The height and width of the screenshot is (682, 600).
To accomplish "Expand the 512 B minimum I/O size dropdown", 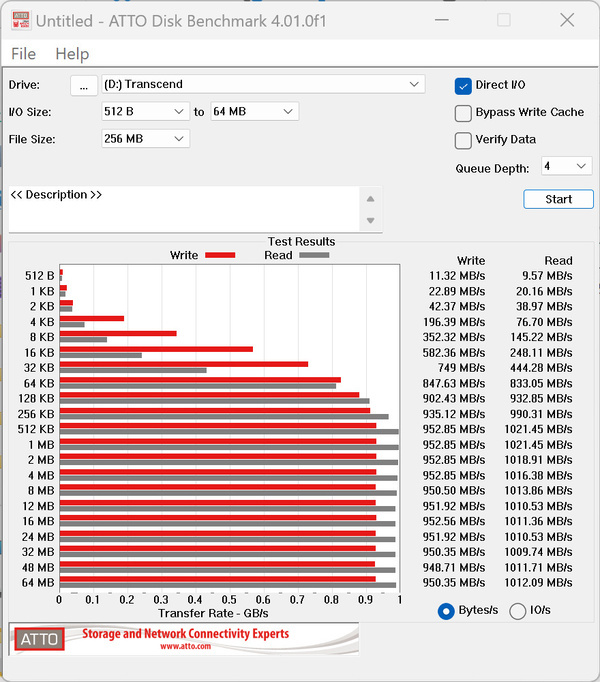I will tap(146, 112).
